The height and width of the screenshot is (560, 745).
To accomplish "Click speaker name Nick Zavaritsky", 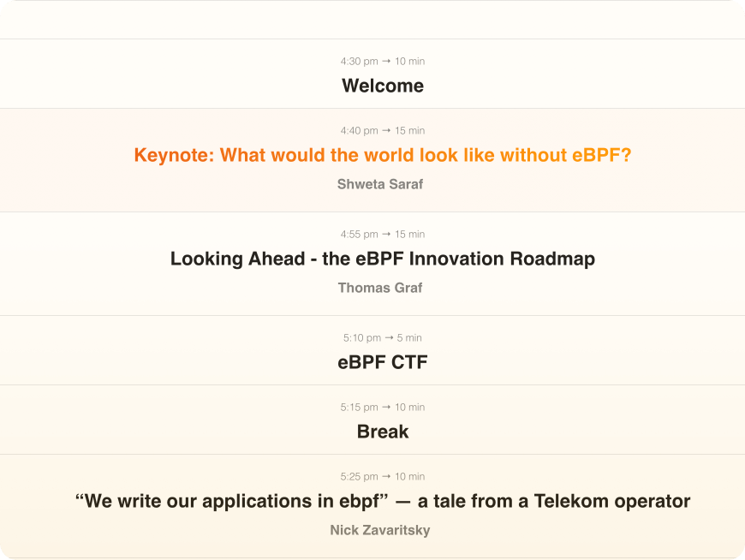I will pyautogui.click(x=380, y=530).
